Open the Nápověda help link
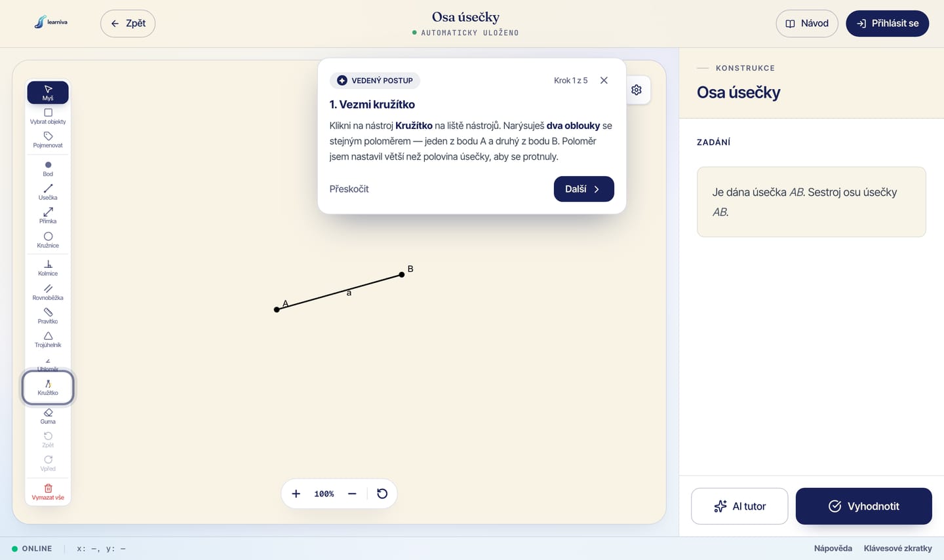 coord(833,549)
